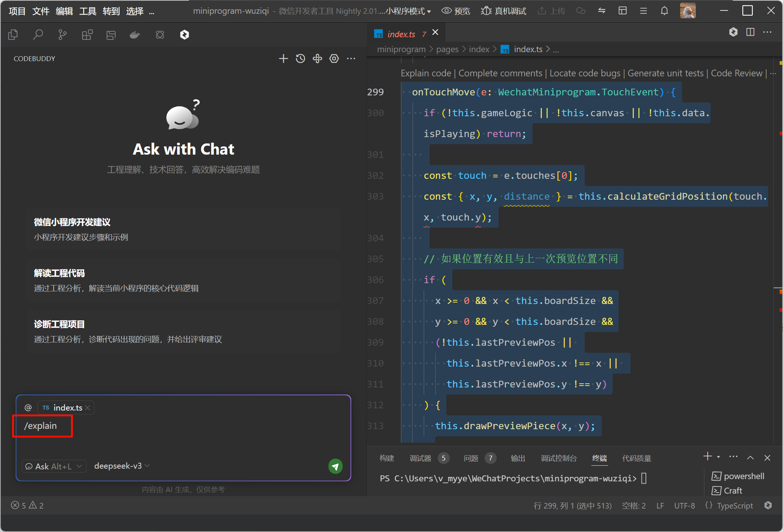783x532 pixels.
Task: Remove index.ts attachment from chat input
Action: (88, 408)
